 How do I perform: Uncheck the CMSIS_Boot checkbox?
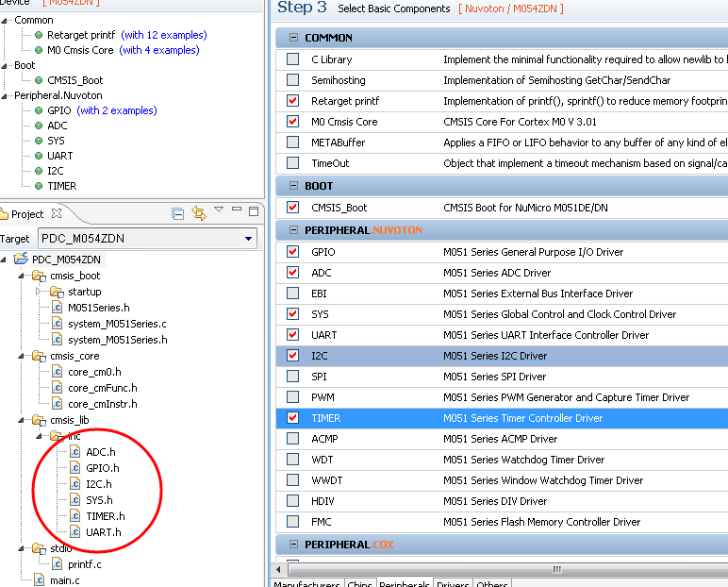click(x=293, y=208)
